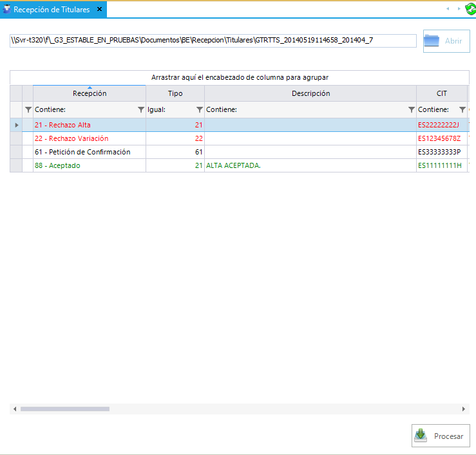476x455 pixels.
Task: Click the left tab navigation arrow
Action: [448, 9]
